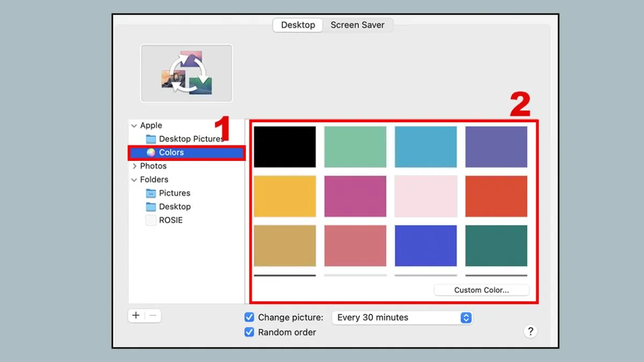
Task: Click the plus icon to add folder
Action: tap(136, 315)
